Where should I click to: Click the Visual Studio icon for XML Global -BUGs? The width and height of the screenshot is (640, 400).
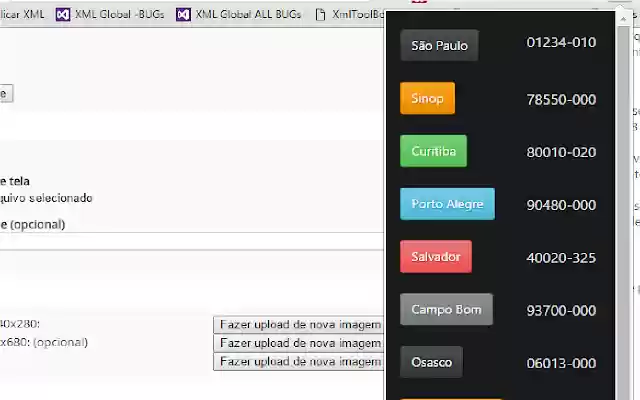(63, 15)
